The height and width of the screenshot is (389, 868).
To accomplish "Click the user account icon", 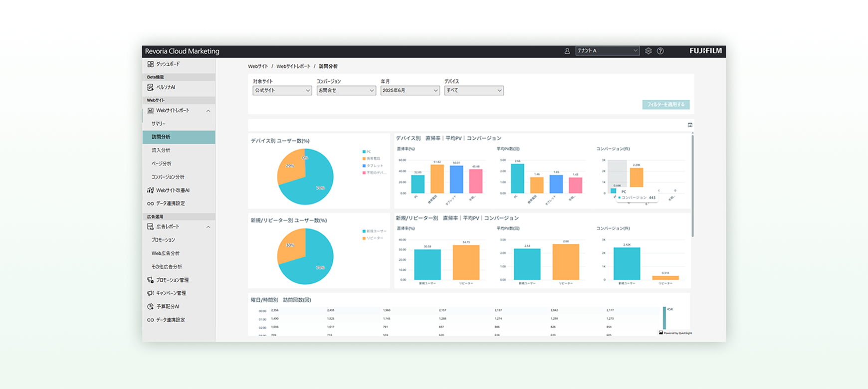I will click(567, 51).
